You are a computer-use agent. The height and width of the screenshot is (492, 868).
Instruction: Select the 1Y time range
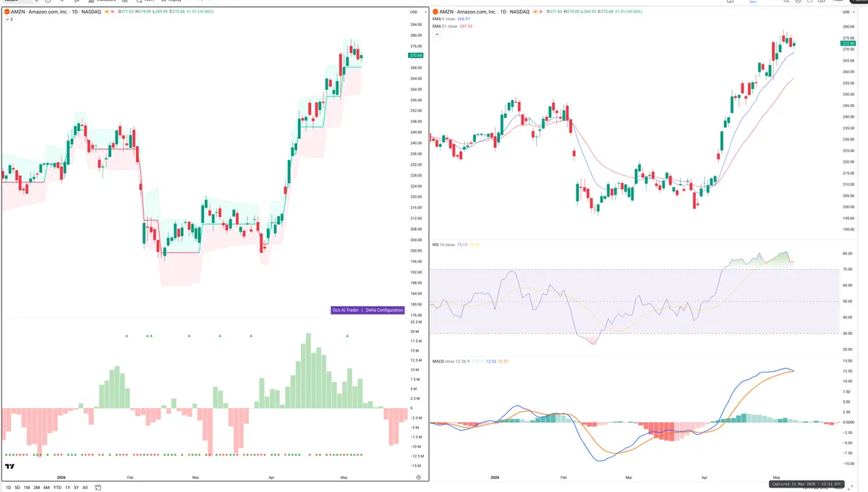coord(67,488)
